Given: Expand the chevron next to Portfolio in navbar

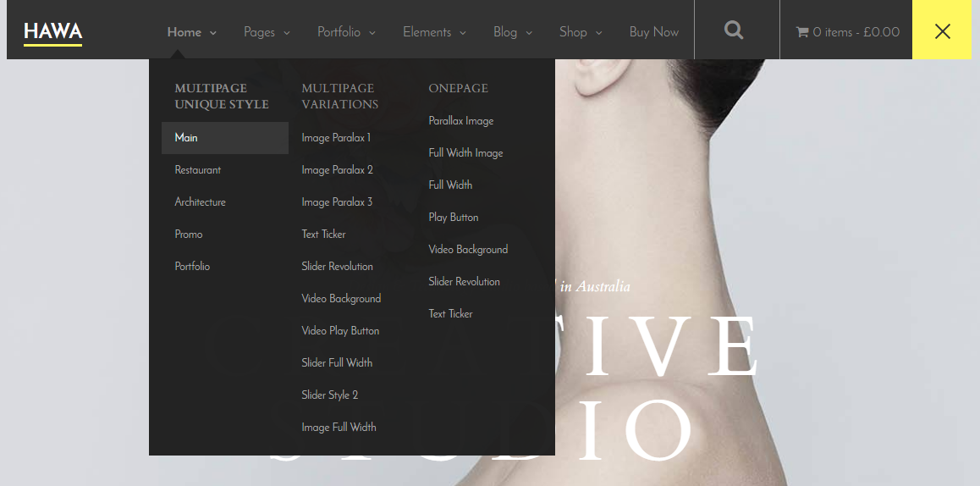Looking at the screenshot, I should 372,33.
